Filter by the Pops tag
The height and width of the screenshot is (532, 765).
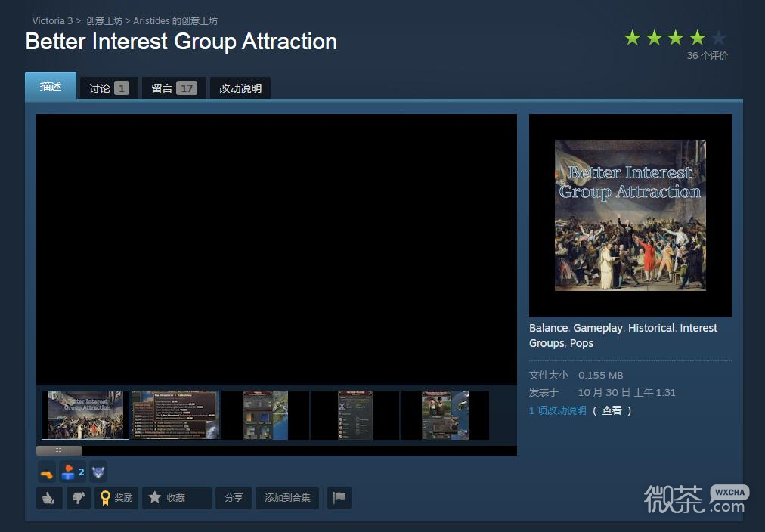pos(581,343)
